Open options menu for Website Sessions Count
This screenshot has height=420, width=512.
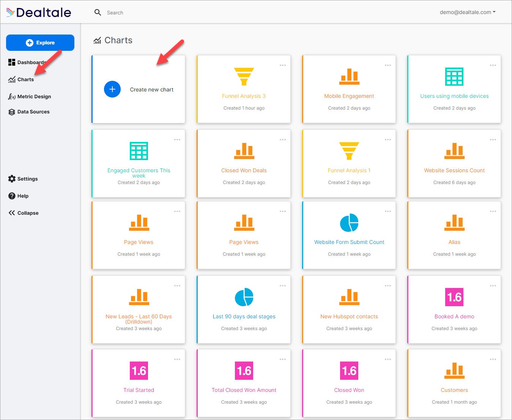493,140
